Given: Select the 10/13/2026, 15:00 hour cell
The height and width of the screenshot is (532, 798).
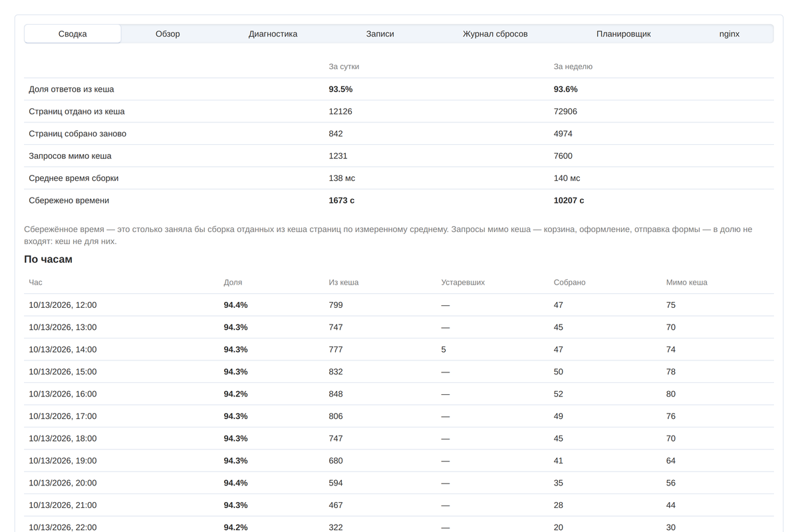Looking at the screenshot, I should [63, 372].
